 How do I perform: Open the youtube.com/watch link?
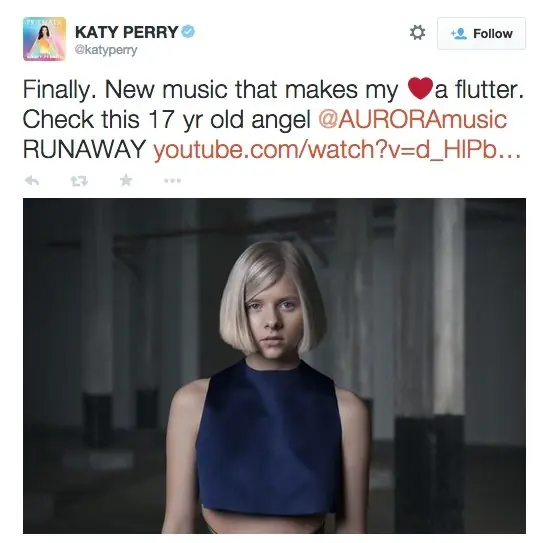(x=337, y=150)
